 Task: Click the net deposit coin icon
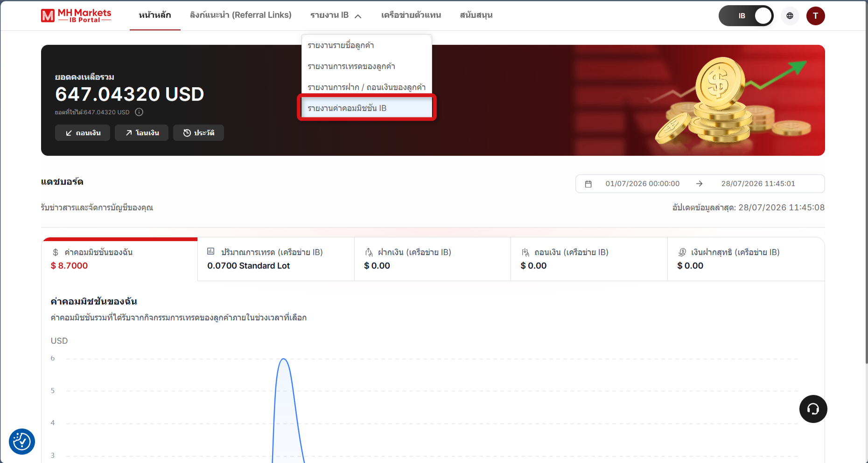pyautogui.click(x=682, y=252)
